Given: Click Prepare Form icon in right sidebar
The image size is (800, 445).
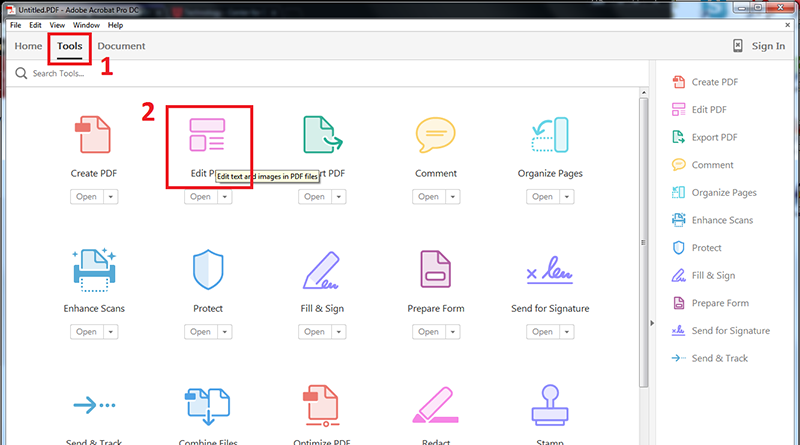Looking at the screenshot, I should click(x=679, y=303).
